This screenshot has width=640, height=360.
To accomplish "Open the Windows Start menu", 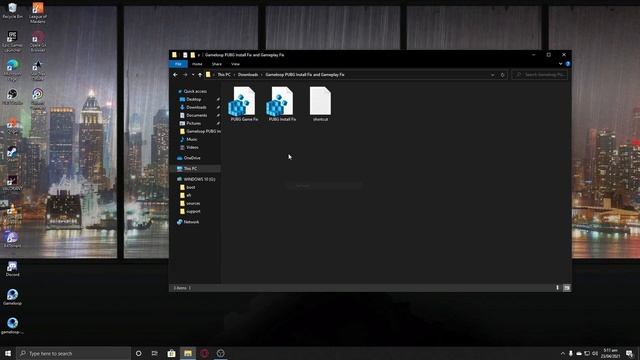I will [x=8, y=353].
